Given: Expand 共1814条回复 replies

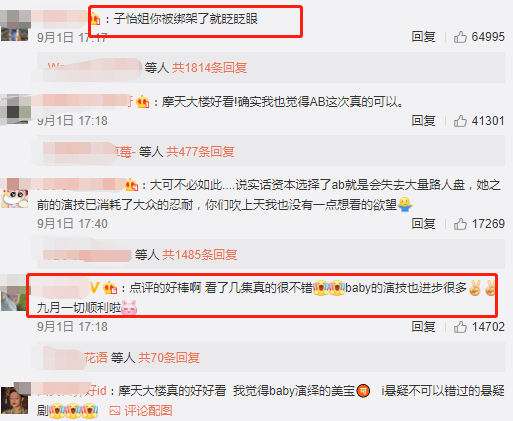Looking at the screenshot, I should [209, 68].
